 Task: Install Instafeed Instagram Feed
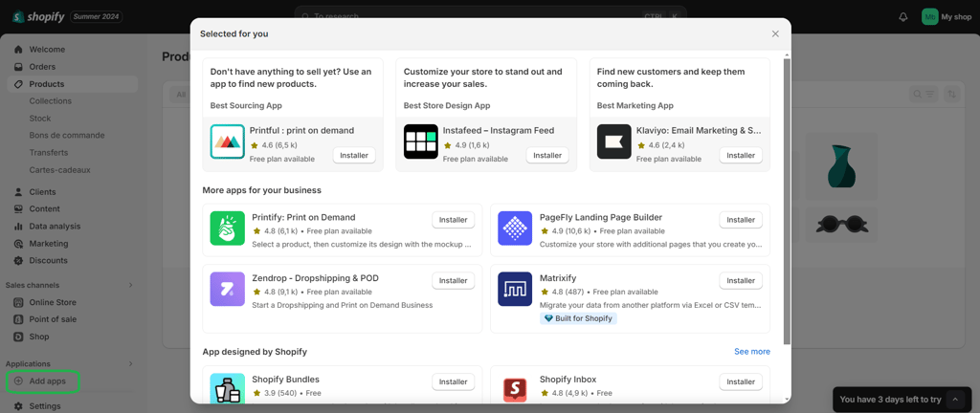click(547, 155)
